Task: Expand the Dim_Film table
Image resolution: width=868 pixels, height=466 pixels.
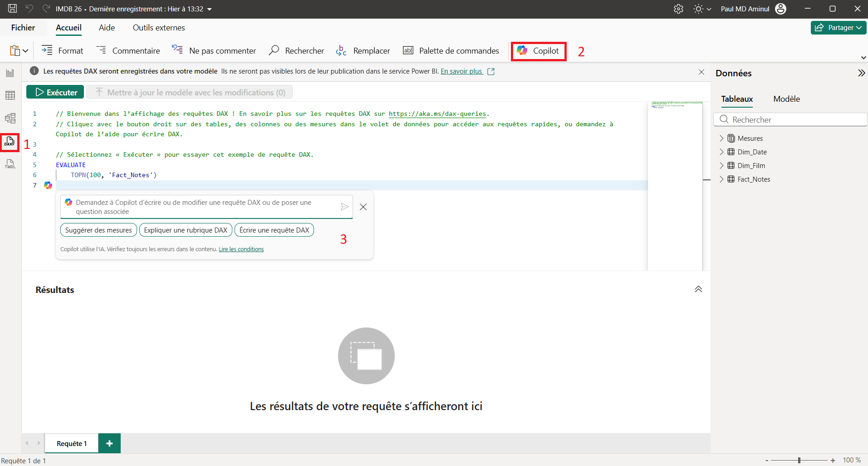Action: click(x=721, y=165)
